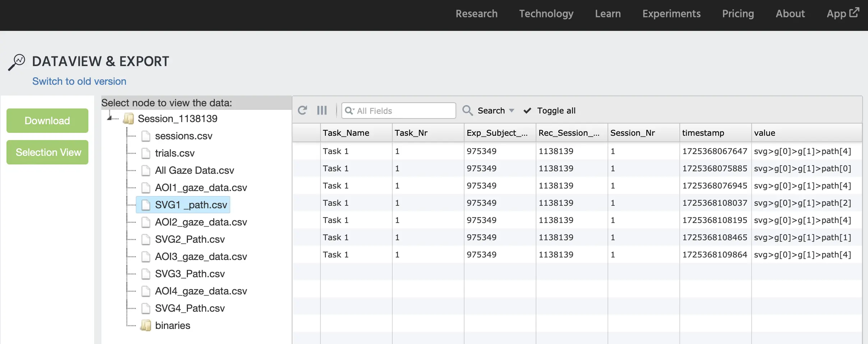
Task: Click the file icon of AOI2_gaze_data.csv
Action: 146,222
